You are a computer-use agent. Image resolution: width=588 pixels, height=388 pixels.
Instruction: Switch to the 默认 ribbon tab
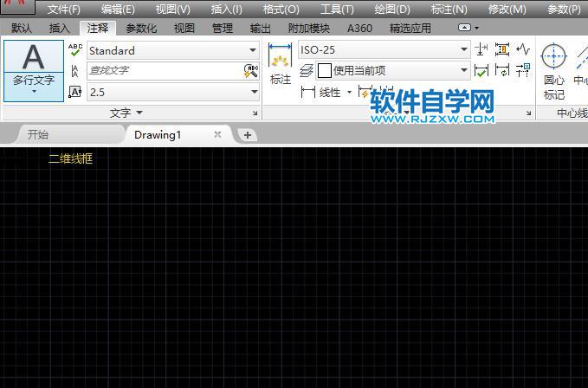click(x=22, y=28)
